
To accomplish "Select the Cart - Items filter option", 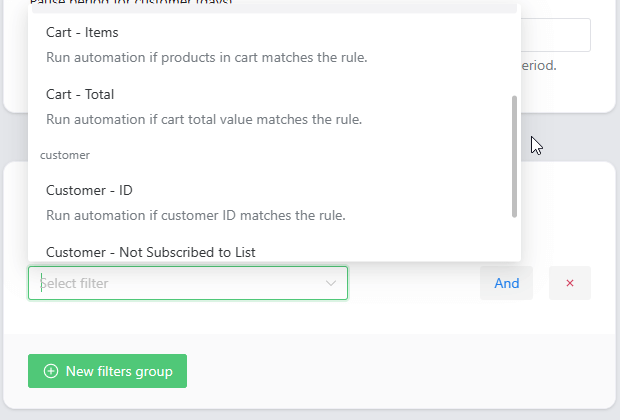I will tap(274, 44).
